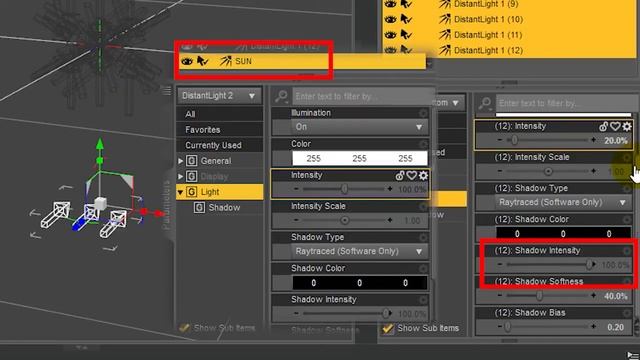This screenshot has height=360, width=640.
Task: Toggle Show Sub Items checkbox beside (12): Shadow Bias
Action: point(388,328)
